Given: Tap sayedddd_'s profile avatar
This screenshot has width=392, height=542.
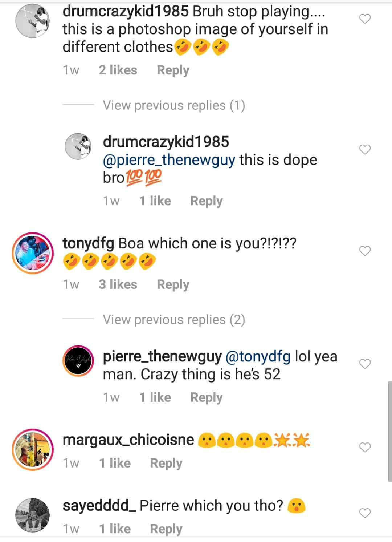Looking at the screenshot, I should 33,515.
